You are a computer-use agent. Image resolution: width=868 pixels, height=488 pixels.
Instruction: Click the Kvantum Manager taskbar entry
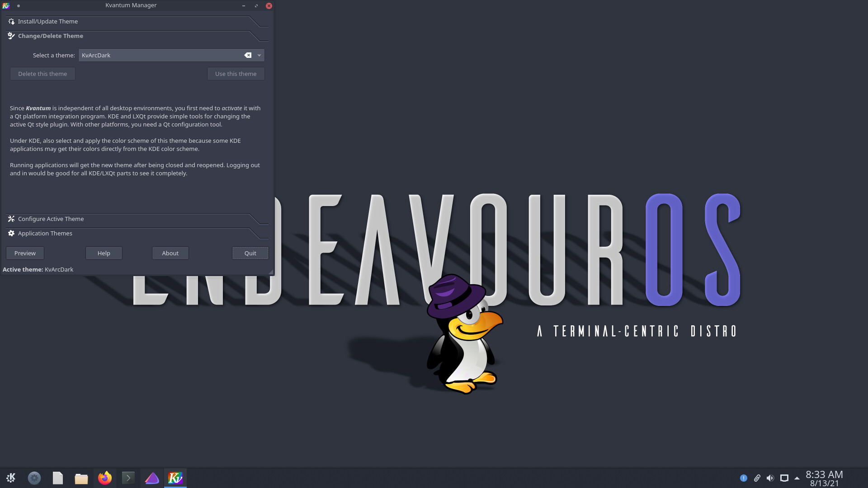pos(175,478)
